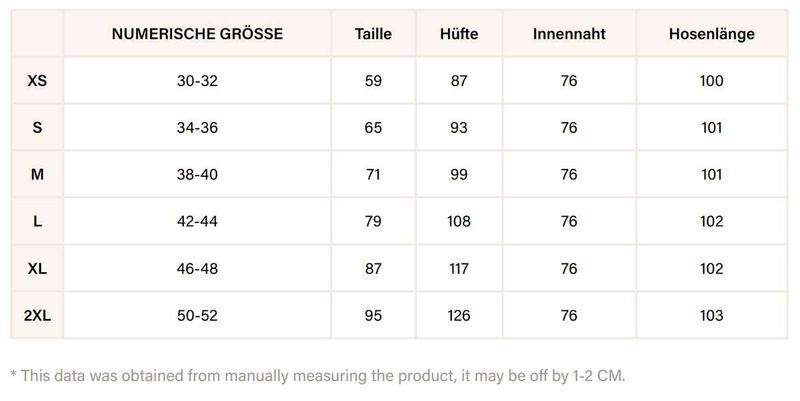Select the 38-40 numeric size cell

(197, 174)
